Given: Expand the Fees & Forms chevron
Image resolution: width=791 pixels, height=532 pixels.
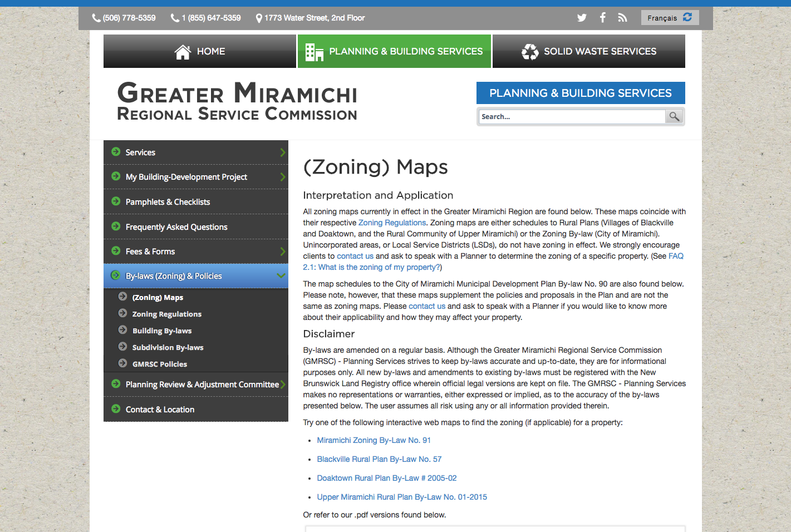Looking at the screenshot, I should (283, 252).
